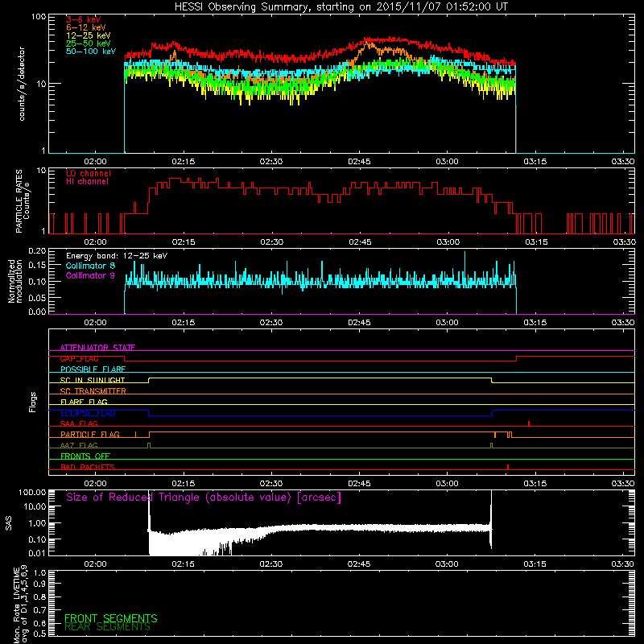The width and height of the screenshot is (644, 644).
Task: Click the green 25-50 keV legend entry
Action: pos(89,43)
